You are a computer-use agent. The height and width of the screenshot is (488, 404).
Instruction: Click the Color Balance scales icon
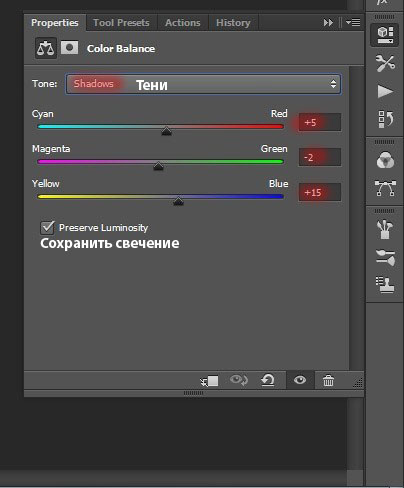tap(46, 48)
